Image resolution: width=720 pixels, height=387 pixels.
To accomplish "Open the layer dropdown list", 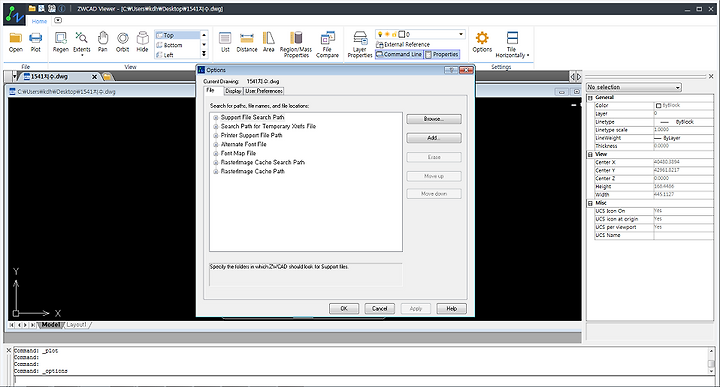I will [461, 34].
